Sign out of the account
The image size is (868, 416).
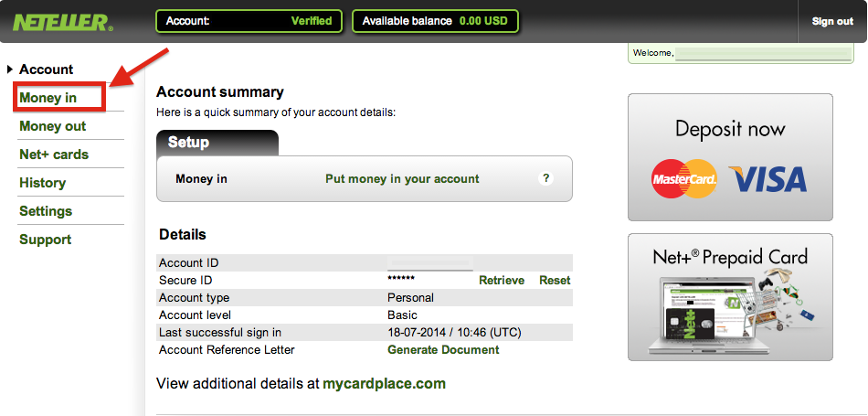(832, 22)
